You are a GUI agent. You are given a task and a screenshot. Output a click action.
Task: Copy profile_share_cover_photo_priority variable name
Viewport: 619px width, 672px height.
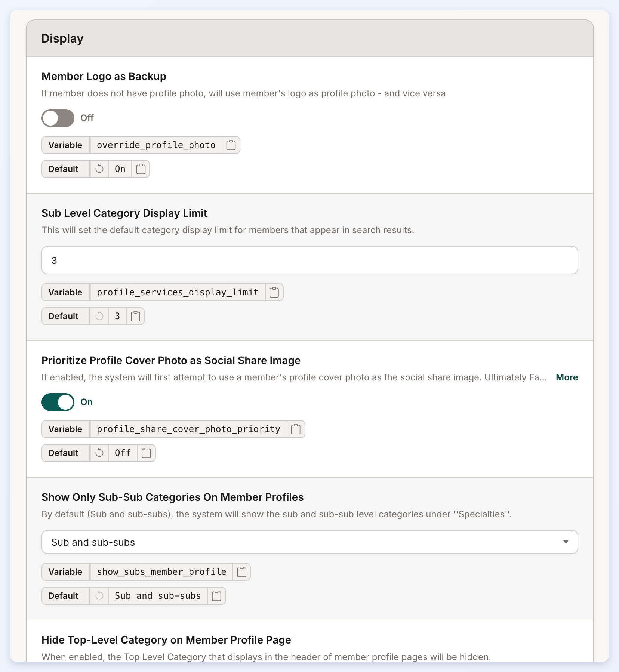click(x=296, y=429)
